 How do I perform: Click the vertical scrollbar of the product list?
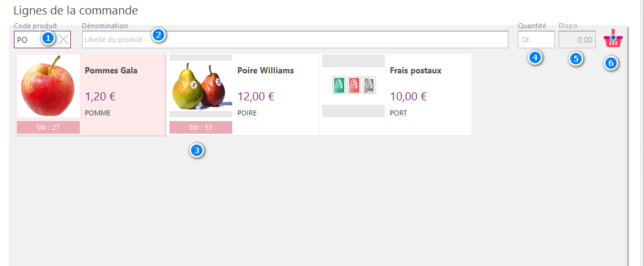point(628,157)
